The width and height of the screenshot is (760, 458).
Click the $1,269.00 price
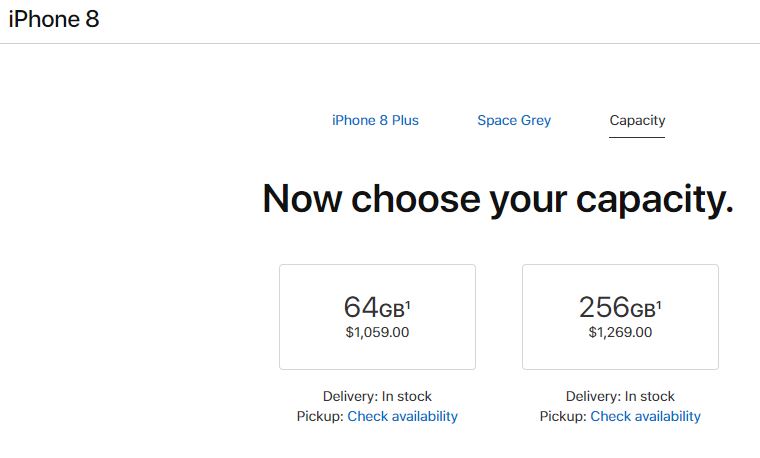620,333
